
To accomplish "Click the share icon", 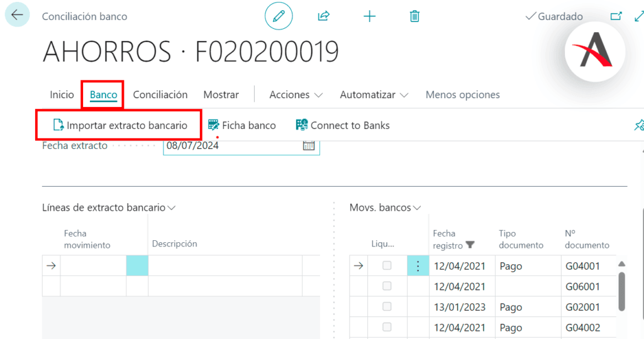I will (324, 16).
